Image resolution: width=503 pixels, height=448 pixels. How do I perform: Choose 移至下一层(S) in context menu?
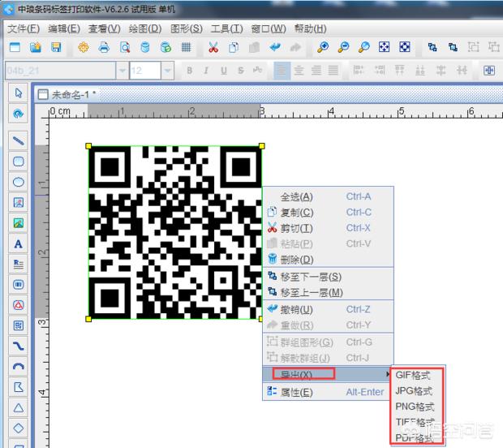(x=329, y=277)
